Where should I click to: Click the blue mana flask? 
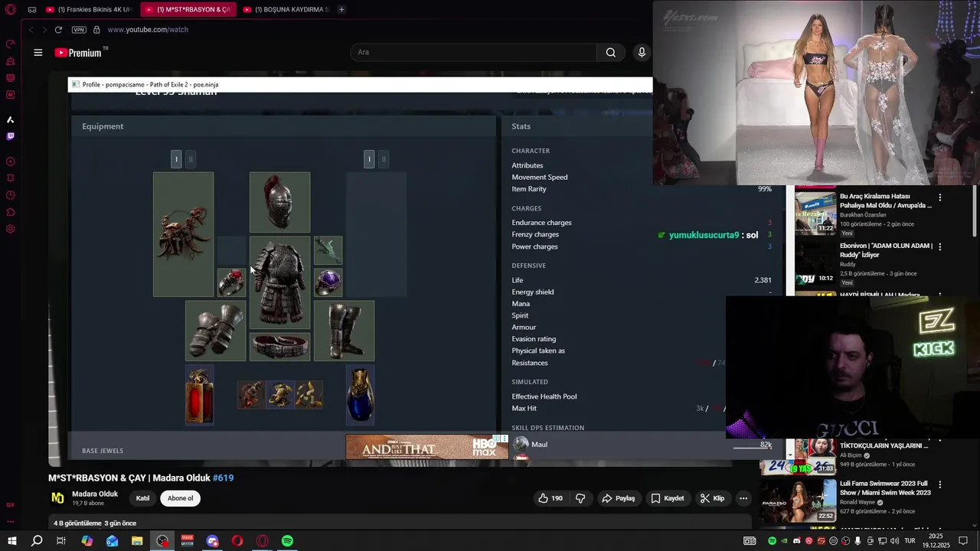pos(360,395)
